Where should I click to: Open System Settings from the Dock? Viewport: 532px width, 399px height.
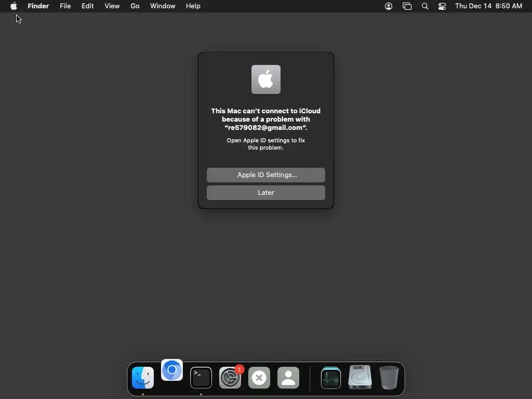[230, 377]
